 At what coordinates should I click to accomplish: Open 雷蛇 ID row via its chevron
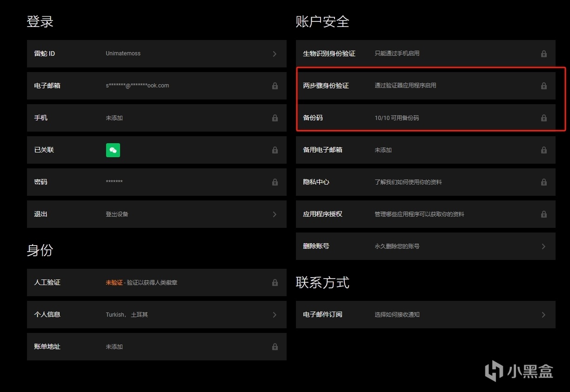[275, 53]
